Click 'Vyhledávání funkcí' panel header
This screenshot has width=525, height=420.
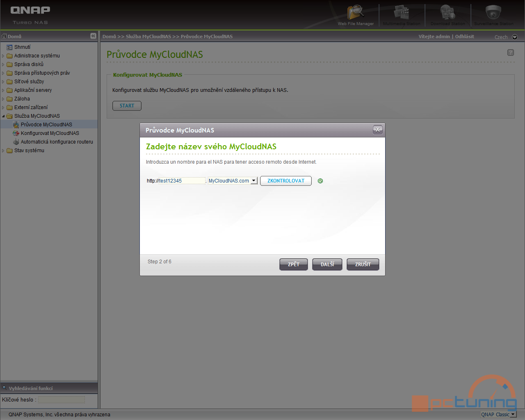pyautogui.click(x=49, y=388)
